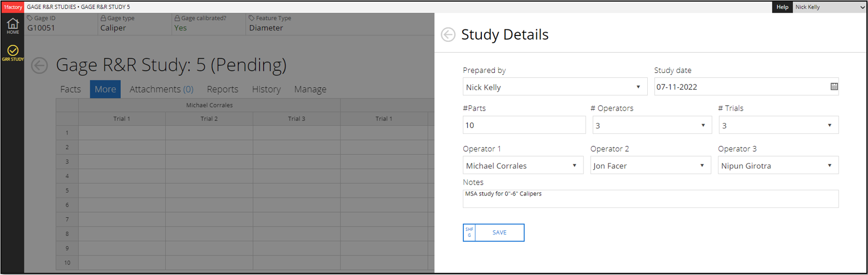
Task: Click back arrow beside Study Details
Action: 448,34
